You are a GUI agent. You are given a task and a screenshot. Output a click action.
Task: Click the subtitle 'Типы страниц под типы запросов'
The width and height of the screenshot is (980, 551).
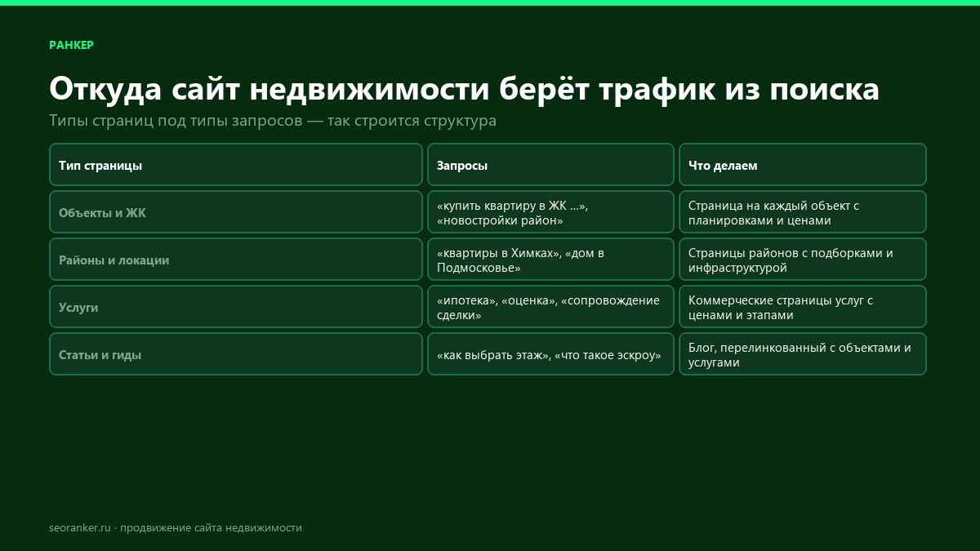(x=273, y=121)
